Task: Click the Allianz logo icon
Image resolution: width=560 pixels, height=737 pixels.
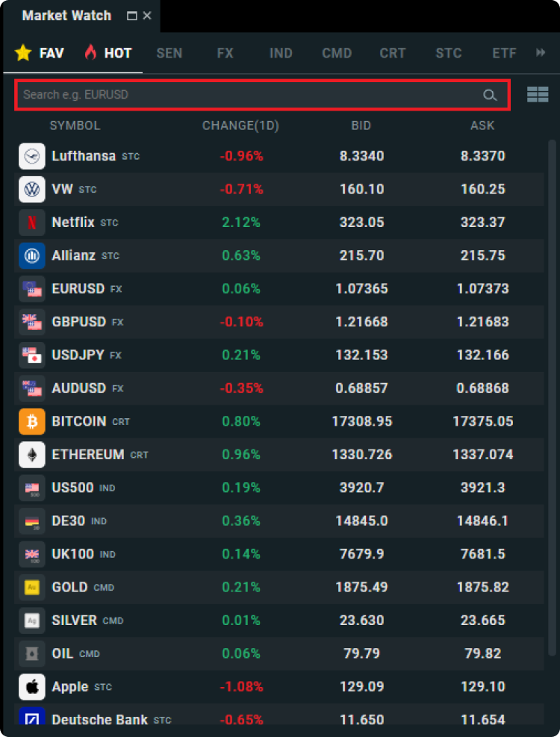Action: click(32, 255)
